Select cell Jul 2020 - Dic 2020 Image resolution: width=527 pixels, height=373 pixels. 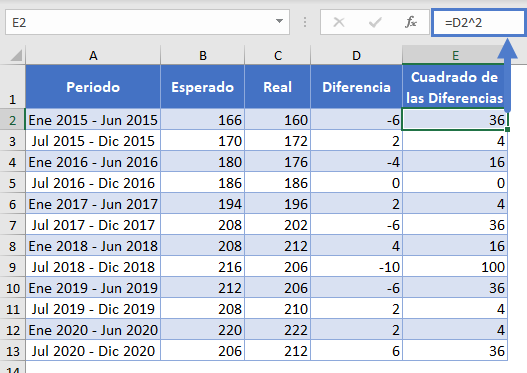(93, 350)
